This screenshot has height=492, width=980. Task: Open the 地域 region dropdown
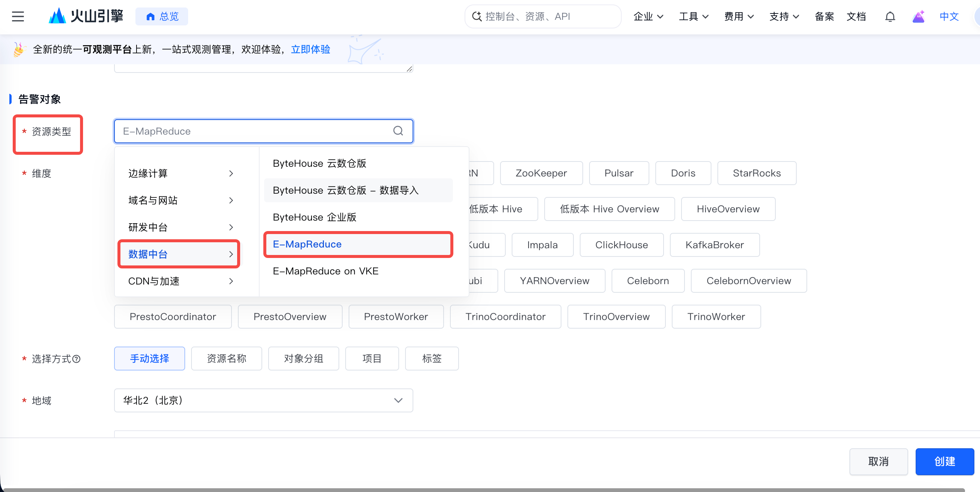click(x=264, y=400)
